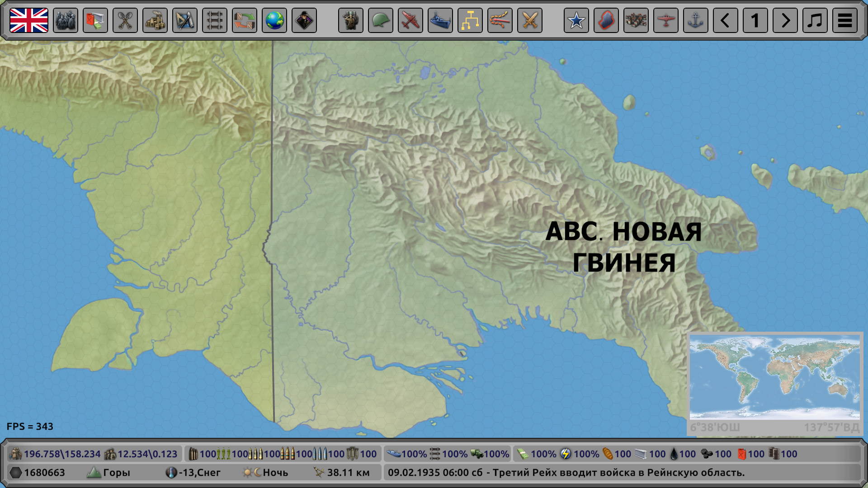Open the blueprint research tools icon

pyautogui.click(x=185, y=20)
